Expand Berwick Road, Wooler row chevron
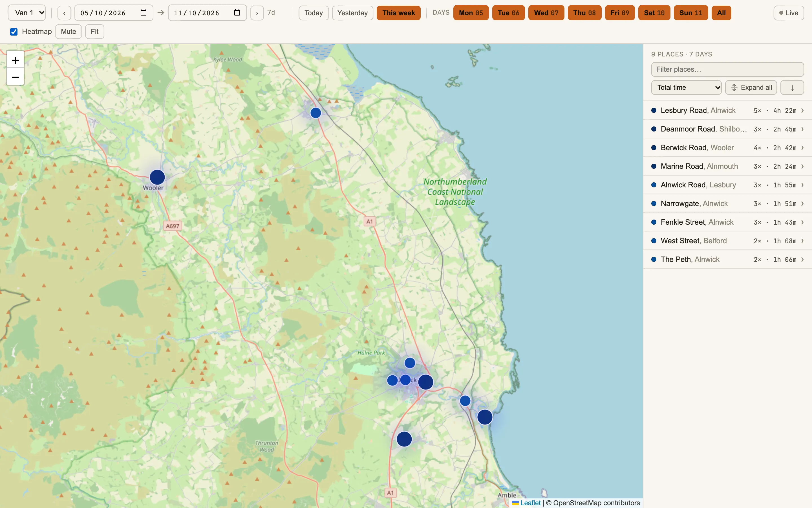Viewport: 812px width, 508px height. point(802,148)
